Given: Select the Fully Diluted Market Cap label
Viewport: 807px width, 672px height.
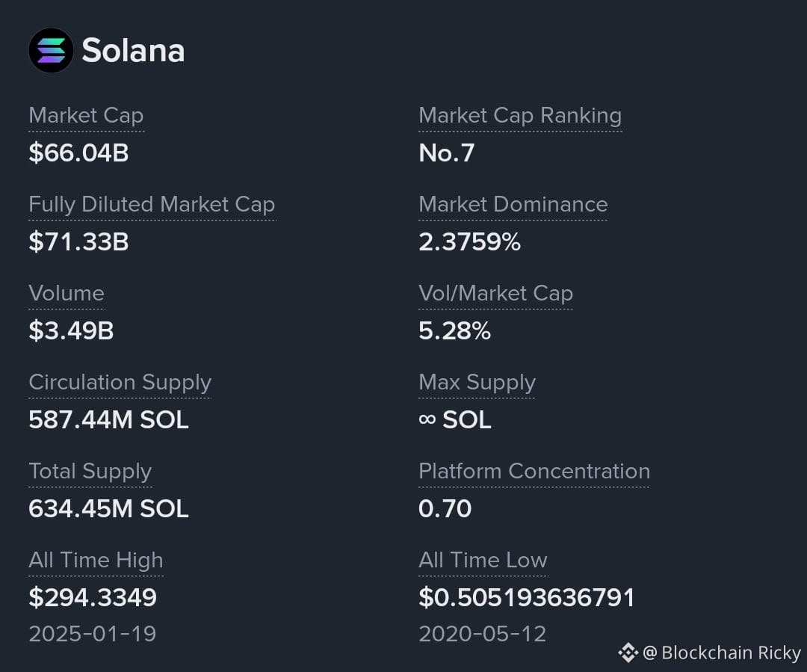Looking at the screenshot, I should coord(152,204).
